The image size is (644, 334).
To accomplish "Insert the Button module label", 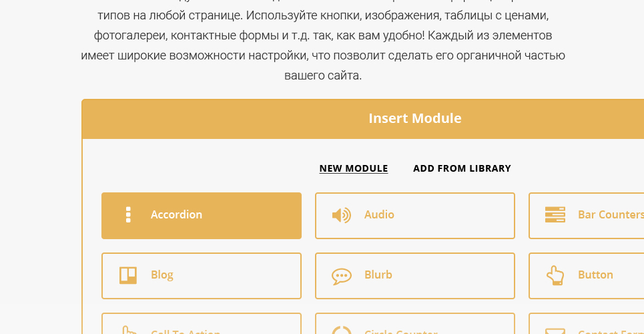I will [595, 275].
